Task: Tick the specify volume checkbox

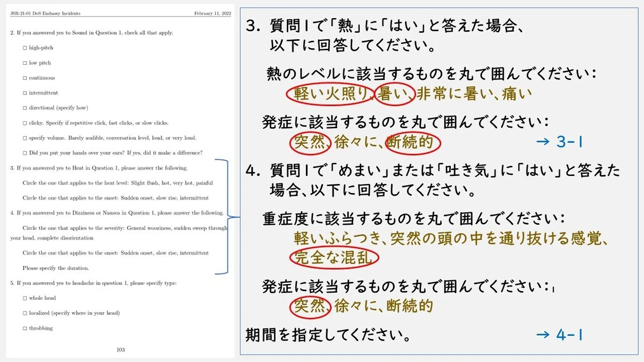Action: [25, 138]
